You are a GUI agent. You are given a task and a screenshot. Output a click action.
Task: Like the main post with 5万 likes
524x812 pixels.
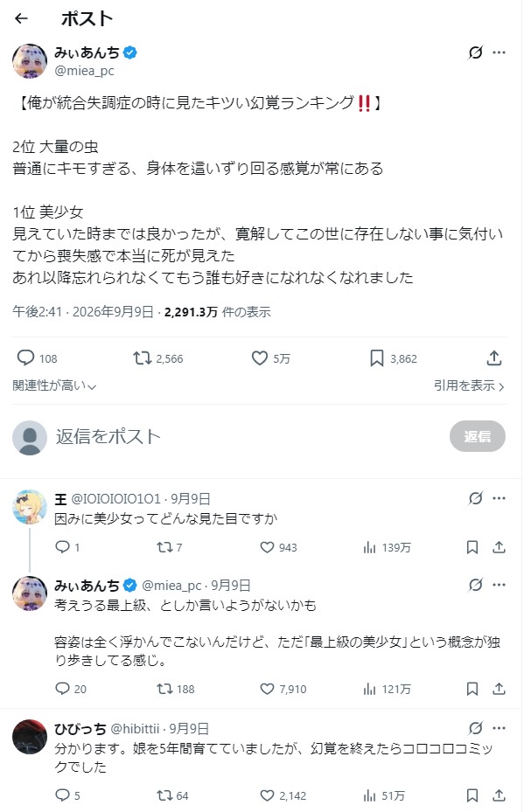[x=270, y=358]
